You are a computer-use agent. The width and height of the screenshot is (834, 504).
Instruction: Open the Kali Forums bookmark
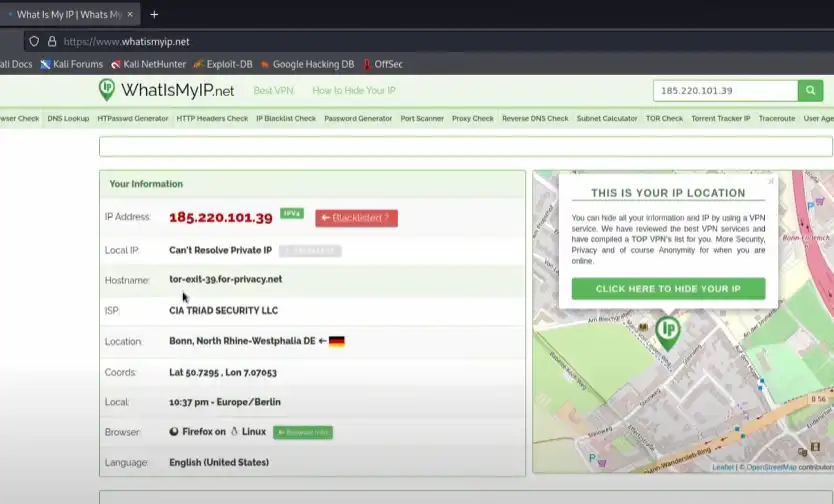72,64
